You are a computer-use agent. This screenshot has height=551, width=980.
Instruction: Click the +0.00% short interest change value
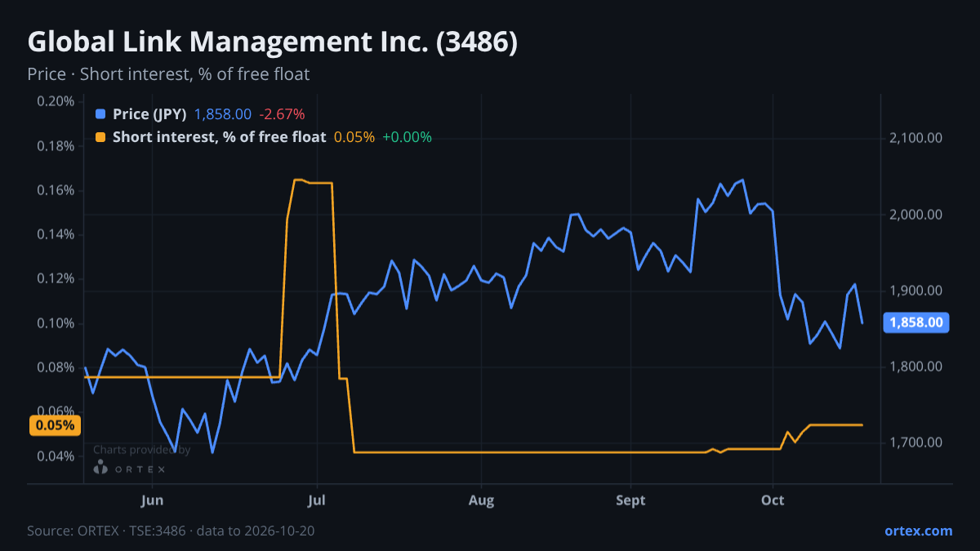point(407,137)
